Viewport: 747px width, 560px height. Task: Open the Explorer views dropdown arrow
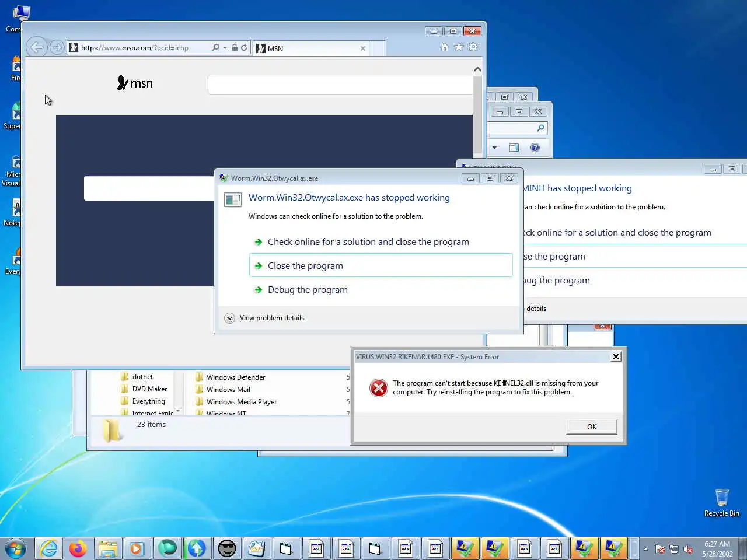tap(494, 148)
